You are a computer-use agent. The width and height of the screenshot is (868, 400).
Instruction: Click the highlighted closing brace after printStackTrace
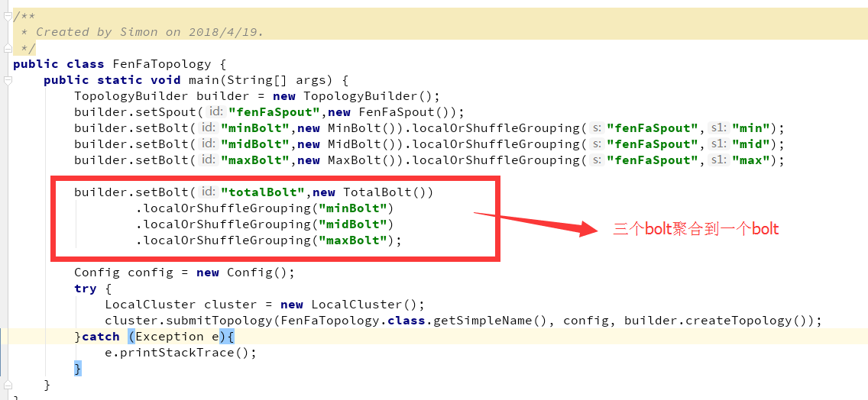77,369
